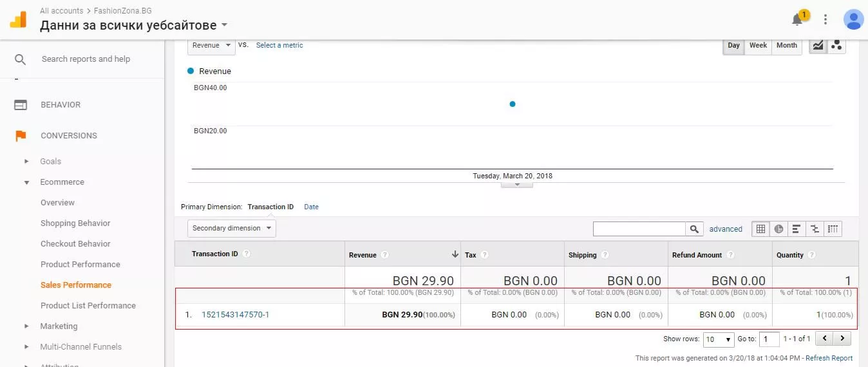Show help for Quantity column

click(811, 255)
